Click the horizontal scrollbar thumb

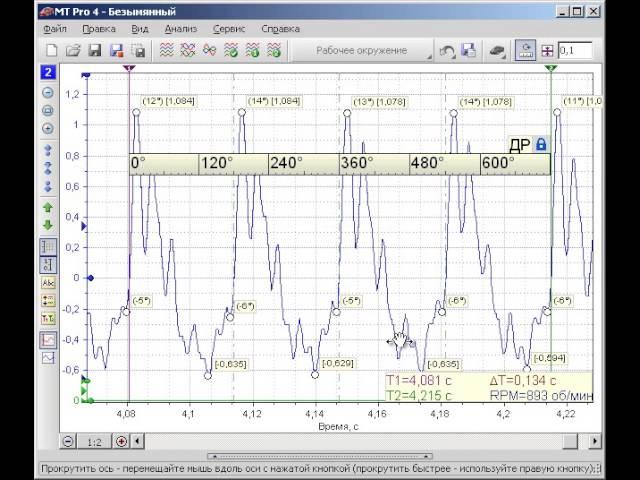click(570, 441)
